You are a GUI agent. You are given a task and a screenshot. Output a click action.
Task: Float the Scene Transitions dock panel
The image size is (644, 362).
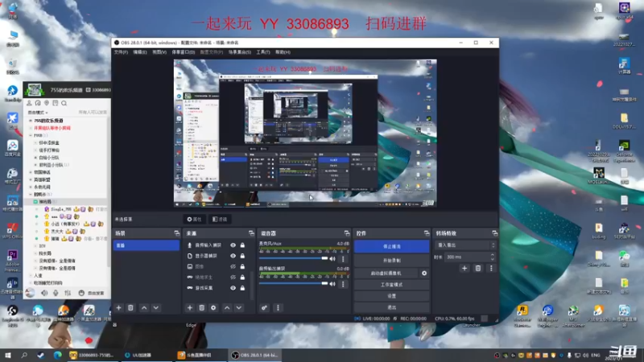pyautogui.click(x=495, y=233)
